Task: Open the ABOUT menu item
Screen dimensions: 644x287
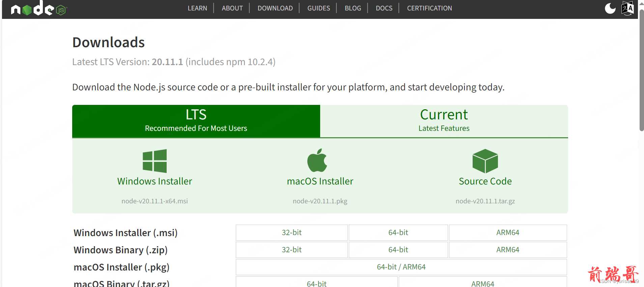Action: [x=232, y=8]
